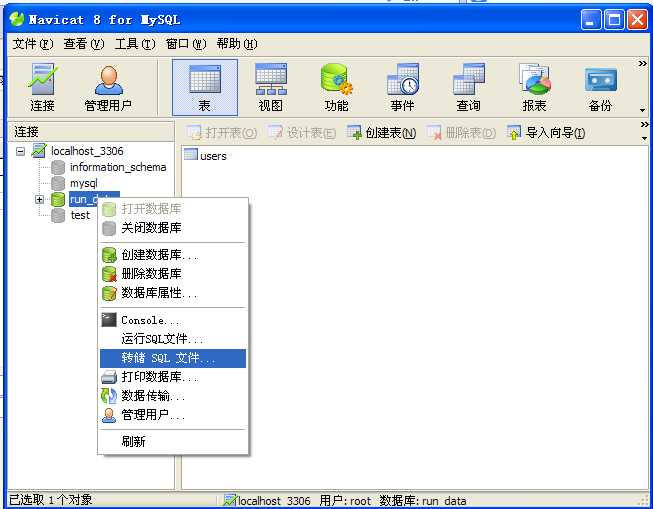
Task: Open the 查询 (Query) toolbar icon
Action: (469, 87)
